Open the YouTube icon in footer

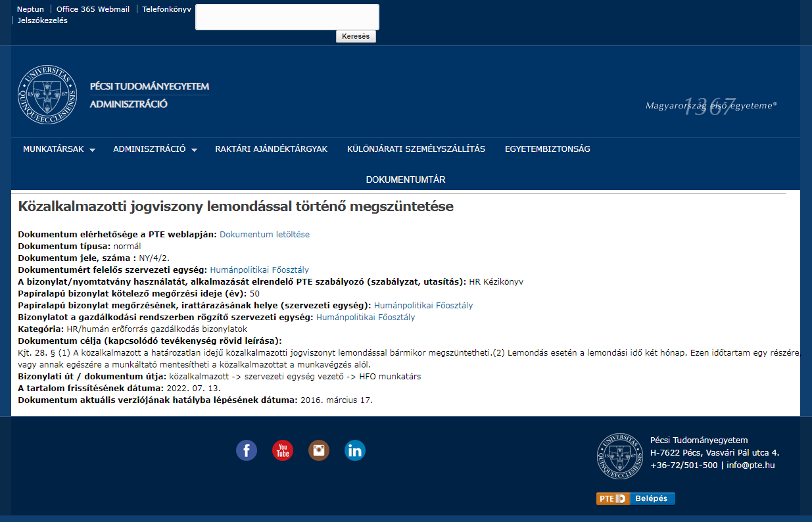coord(283,450)
